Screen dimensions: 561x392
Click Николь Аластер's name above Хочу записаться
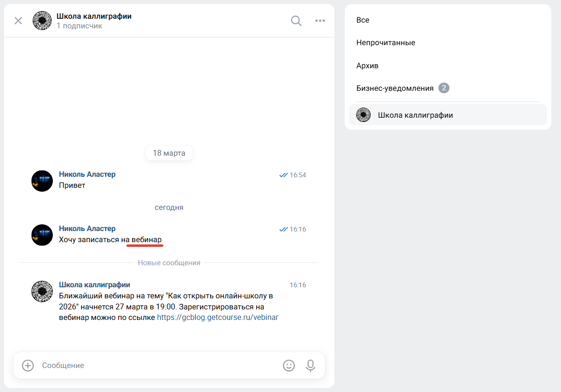point(87,228)
